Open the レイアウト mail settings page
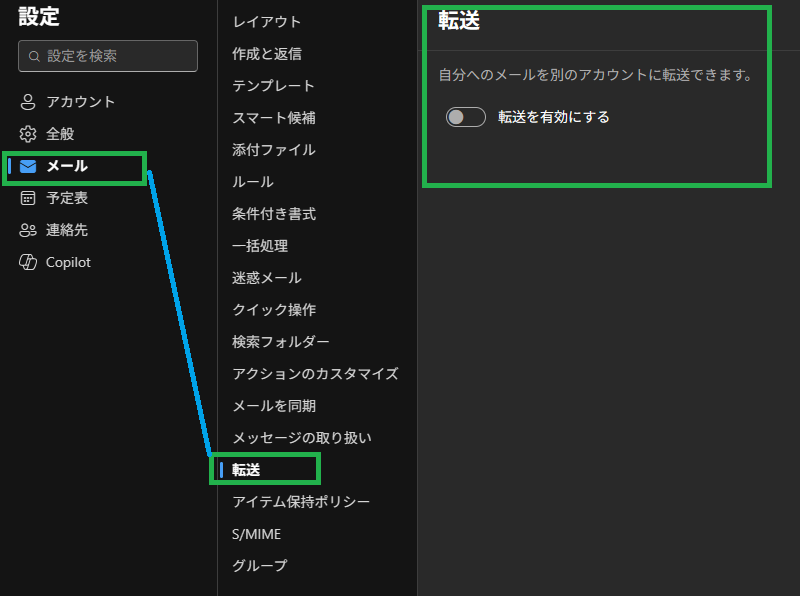Screen dimensions: 800x596 point(267,22)
